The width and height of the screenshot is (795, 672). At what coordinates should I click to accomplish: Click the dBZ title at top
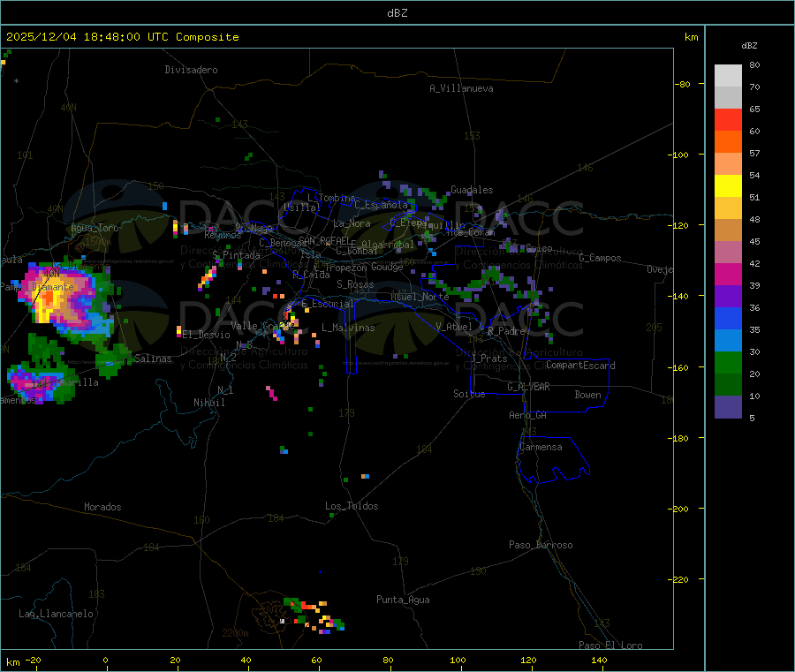397,13
